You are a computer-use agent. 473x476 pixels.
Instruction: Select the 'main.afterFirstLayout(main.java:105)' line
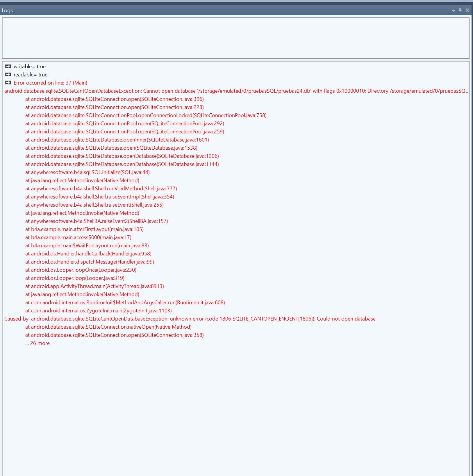[84, 229]
